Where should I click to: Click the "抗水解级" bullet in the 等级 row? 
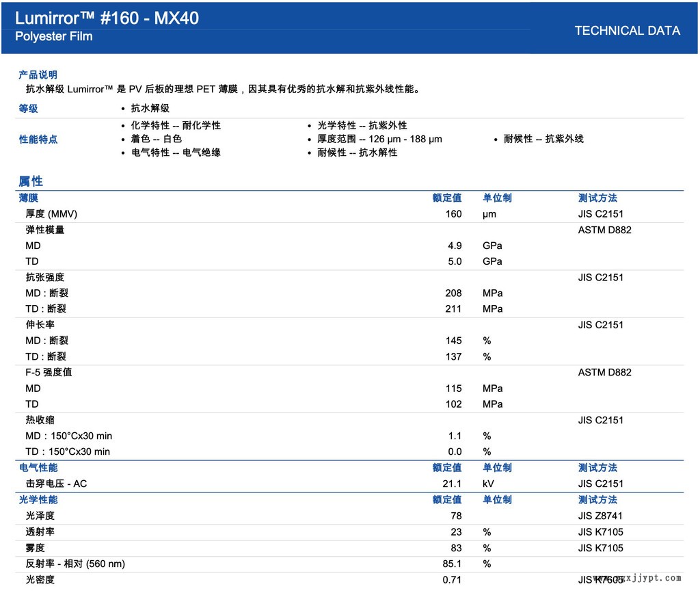[150, 108]
